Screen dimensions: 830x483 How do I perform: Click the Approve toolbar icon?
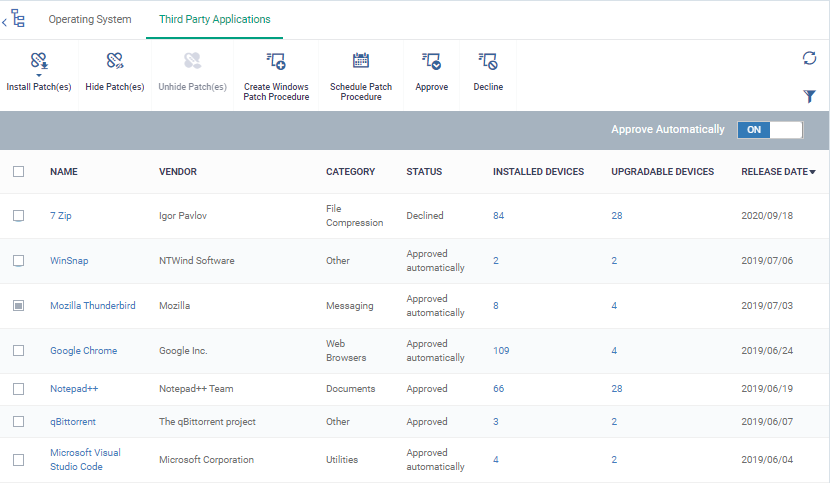click(432, 61)
